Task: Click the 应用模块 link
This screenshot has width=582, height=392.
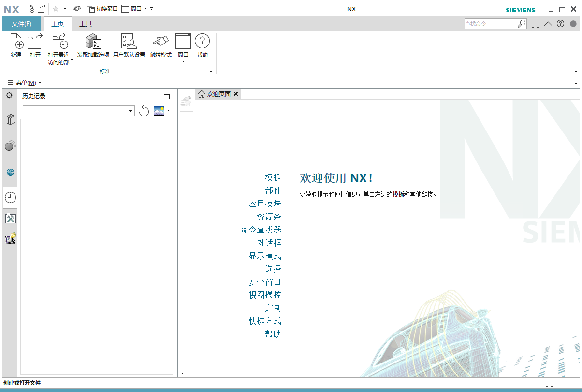Action: 265,204
